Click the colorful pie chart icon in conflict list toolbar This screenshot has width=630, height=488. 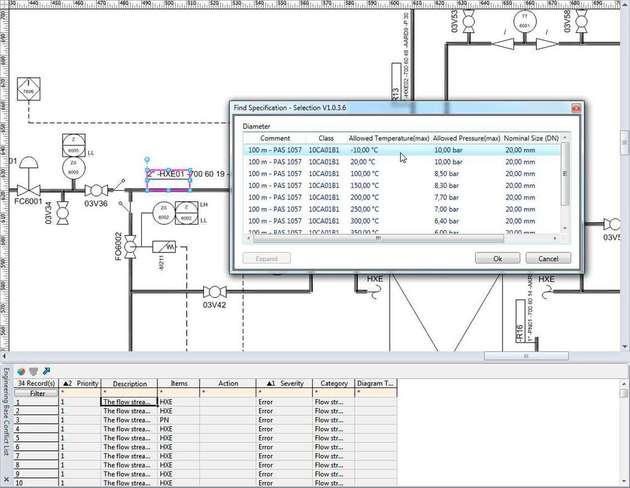(21, 372)
